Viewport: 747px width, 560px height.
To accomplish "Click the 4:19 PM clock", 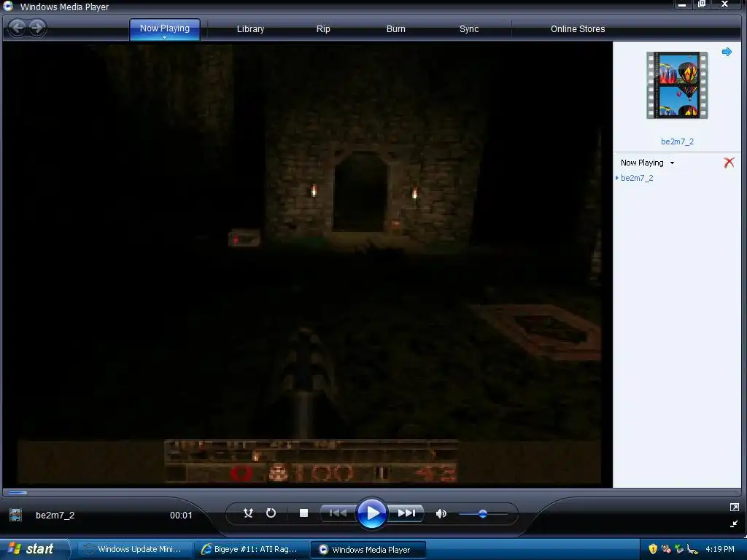I will [720, 549].
